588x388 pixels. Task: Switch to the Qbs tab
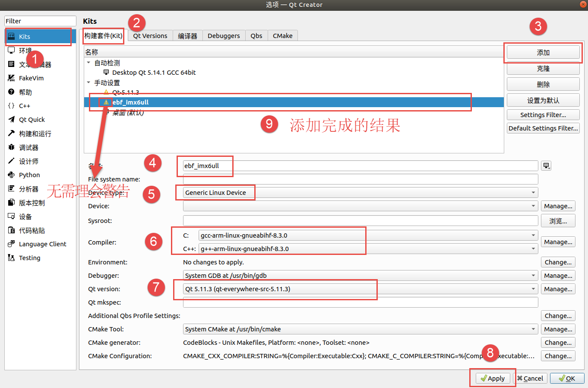pyautogui.click(x=256, y=36)
